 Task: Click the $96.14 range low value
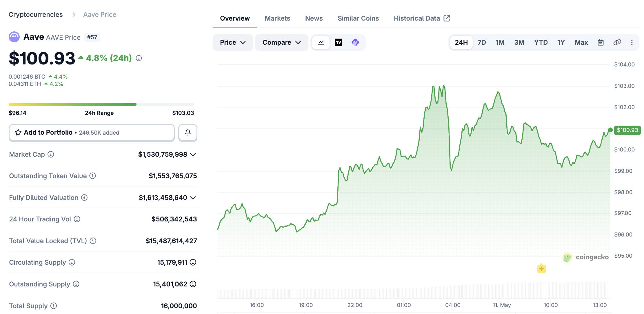coord(17,113)
